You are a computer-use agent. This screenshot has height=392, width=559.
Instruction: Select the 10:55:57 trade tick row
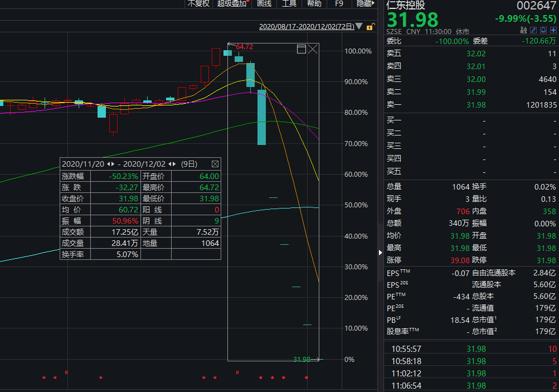(x=471, y=349)
